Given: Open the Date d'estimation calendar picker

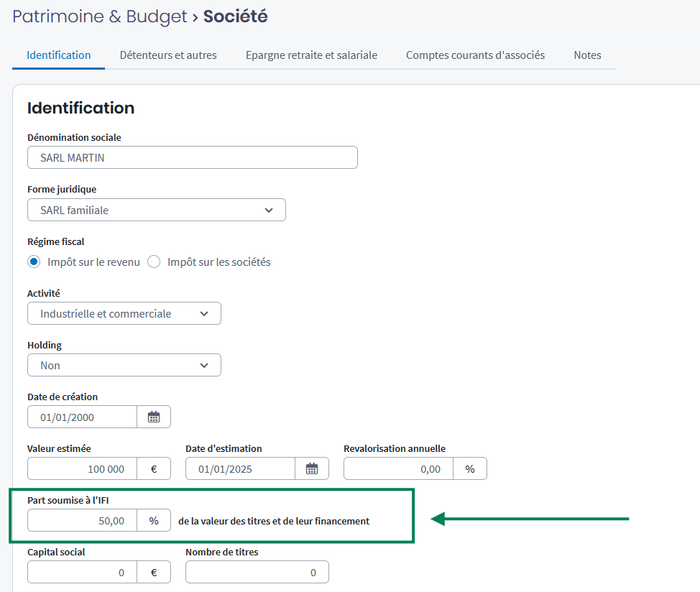Looking at the screenshot, I should pos(312,468).
